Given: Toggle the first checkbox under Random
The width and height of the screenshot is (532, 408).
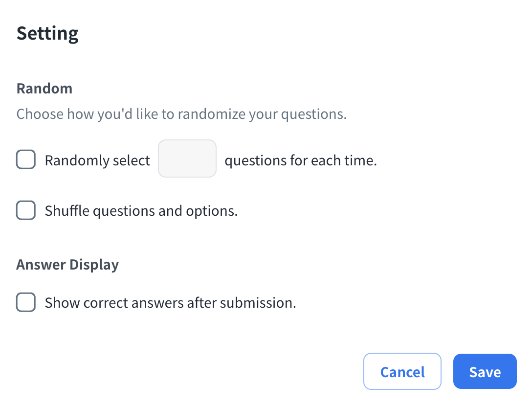Looking at the screenshot, I should coord(26,160).
